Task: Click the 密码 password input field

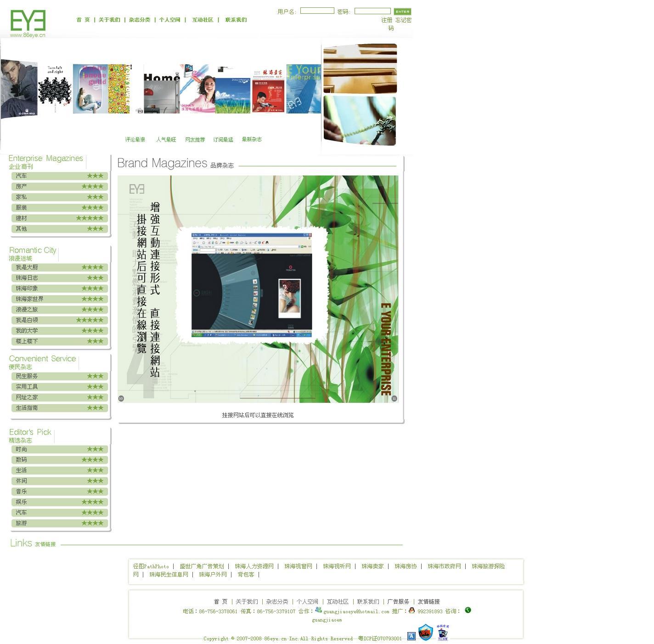Action: (372, 11)
